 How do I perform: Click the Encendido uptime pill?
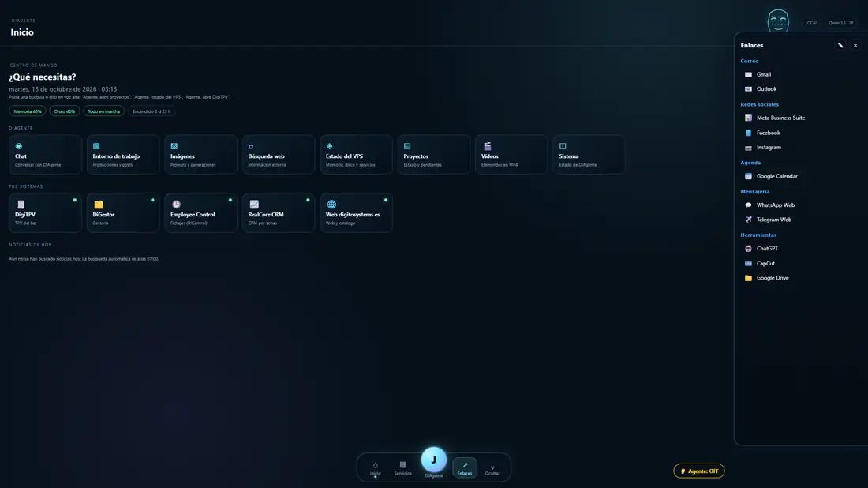[152, 111]
